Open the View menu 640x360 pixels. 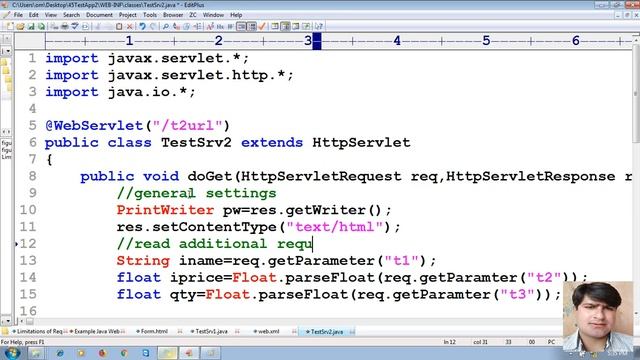(x=51, y=15)
